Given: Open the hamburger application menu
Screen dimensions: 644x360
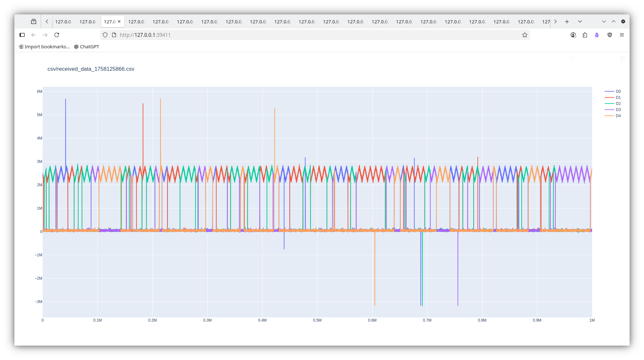Looking at the screenshot, I should click(622, 35).
